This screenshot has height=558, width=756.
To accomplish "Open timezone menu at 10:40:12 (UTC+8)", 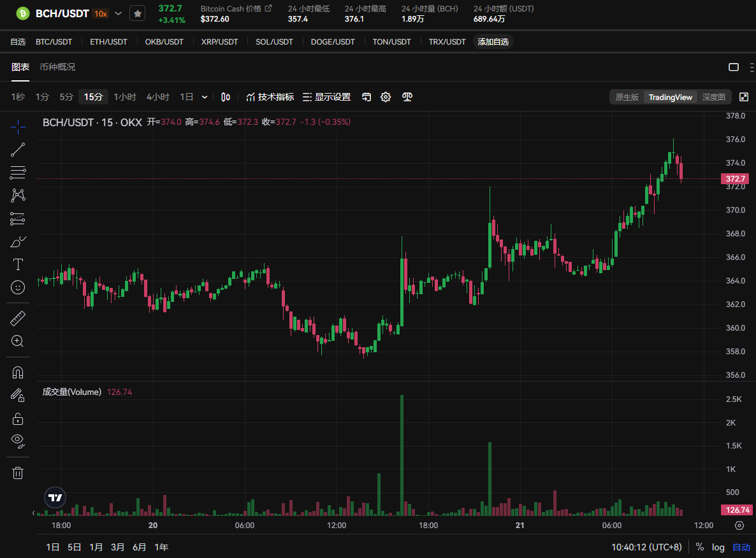I will click(x=646, y=547).
